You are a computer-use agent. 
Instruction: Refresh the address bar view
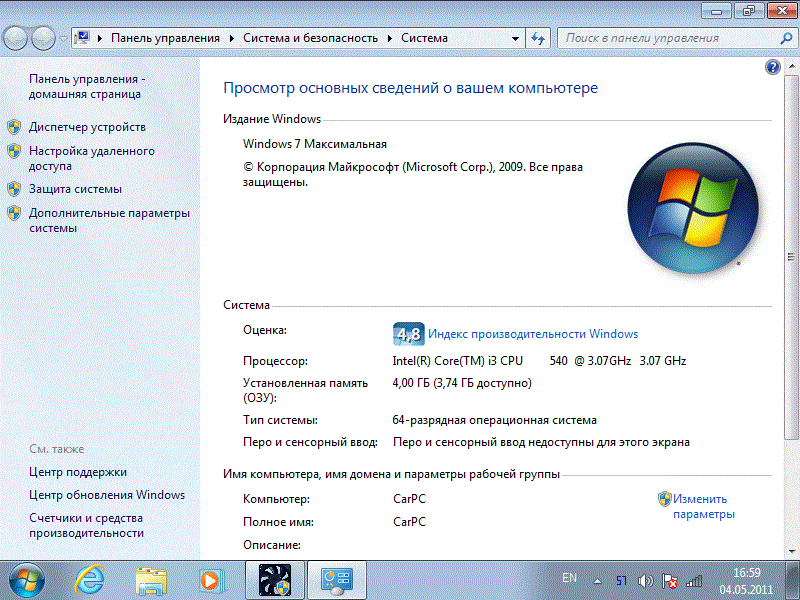538,38
